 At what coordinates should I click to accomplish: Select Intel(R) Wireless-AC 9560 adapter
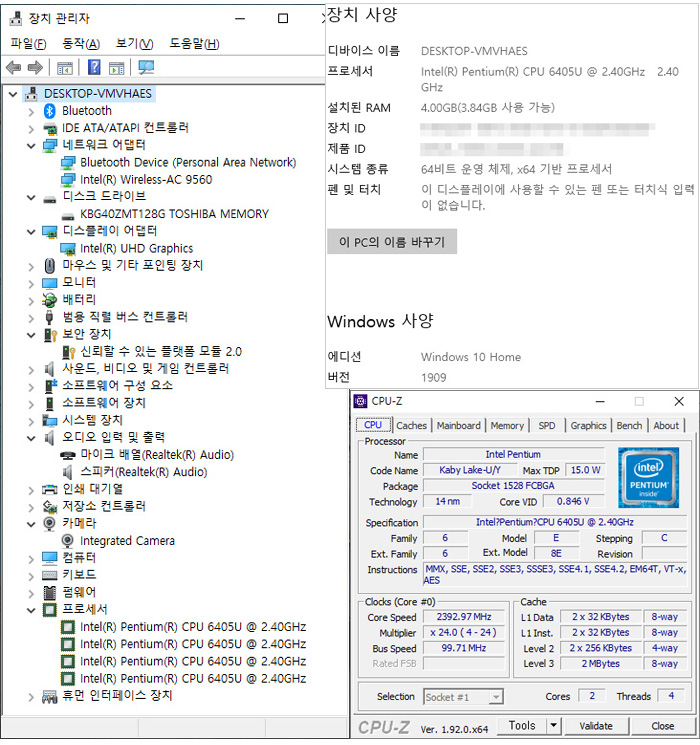click(x=146, y=180)
